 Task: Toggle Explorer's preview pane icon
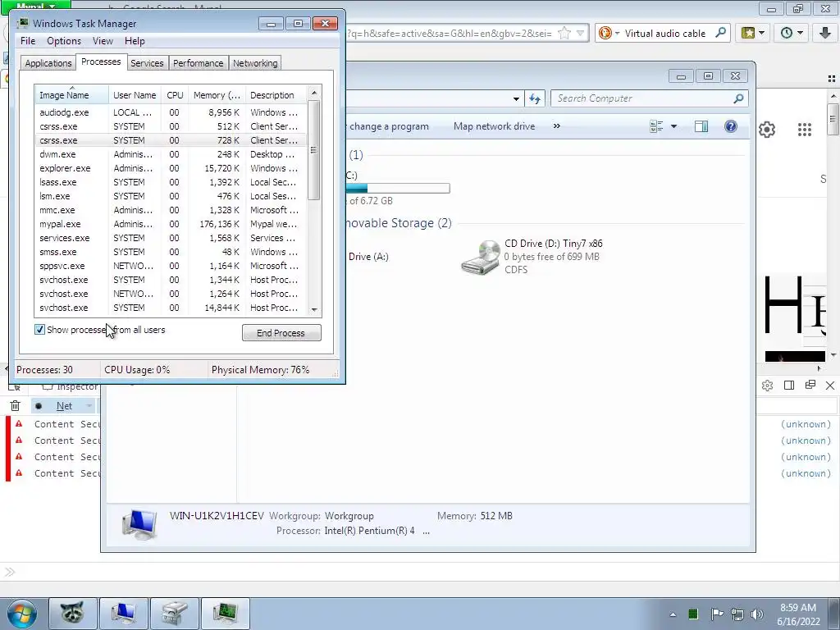[x=701, y=126]
